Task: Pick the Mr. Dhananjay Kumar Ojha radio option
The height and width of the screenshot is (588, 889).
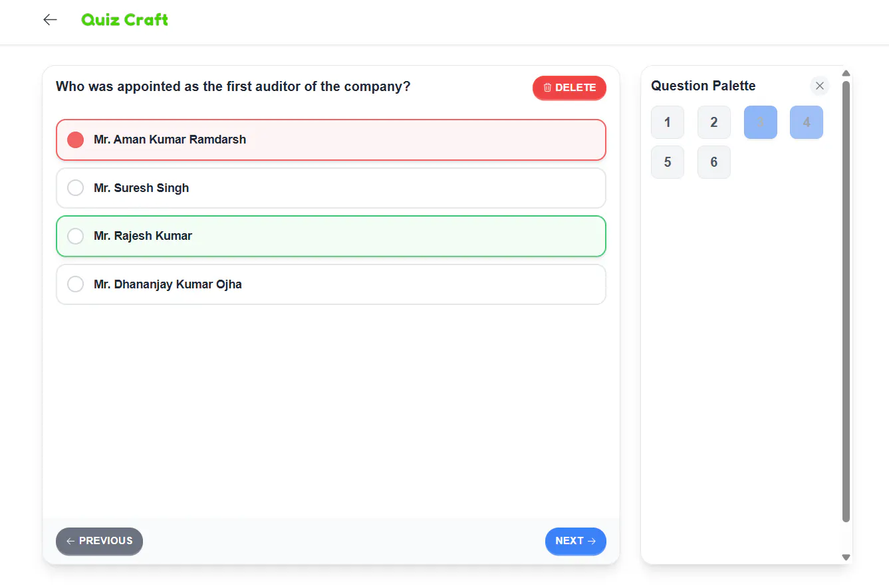Action: pyautogui.click(x=75, y=284)
